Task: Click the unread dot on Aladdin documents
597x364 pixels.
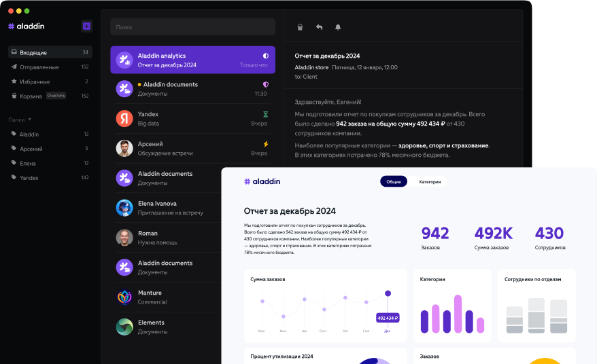Action: click(139, 84)
